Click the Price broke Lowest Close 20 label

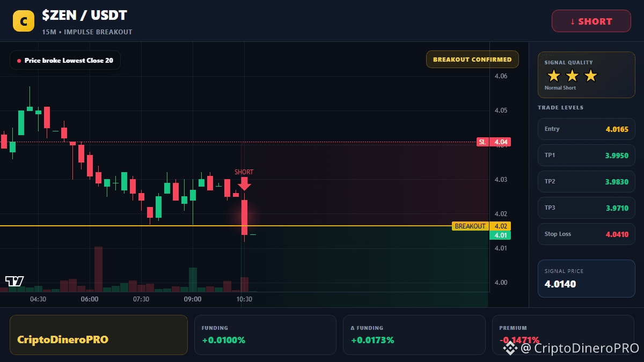tap(65, 60)
